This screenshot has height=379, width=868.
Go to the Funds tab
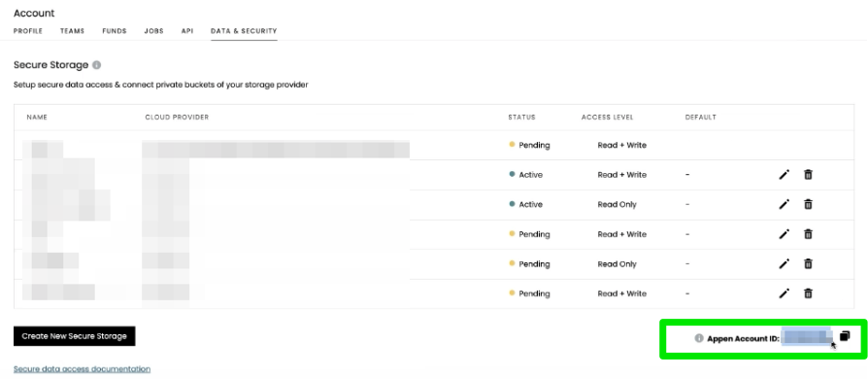[x=115, y=31]
